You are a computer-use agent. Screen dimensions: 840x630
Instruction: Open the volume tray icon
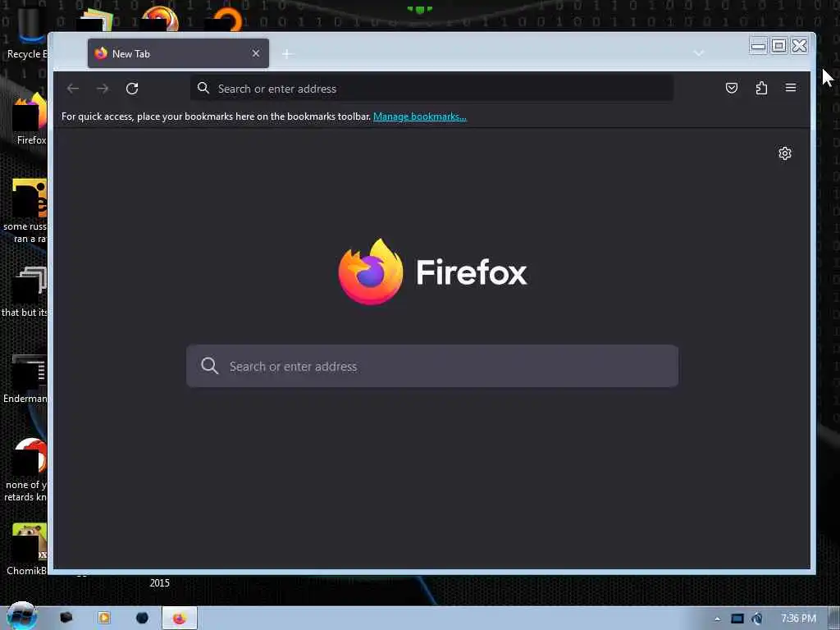[757, 619]
